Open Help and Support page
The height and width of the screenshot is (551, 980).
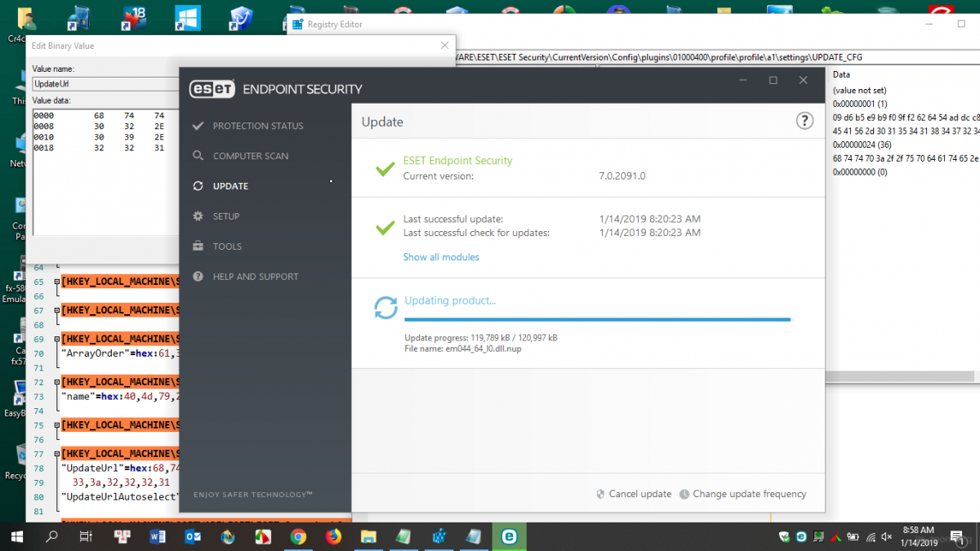pyautogui.click(x=255, y=277)
